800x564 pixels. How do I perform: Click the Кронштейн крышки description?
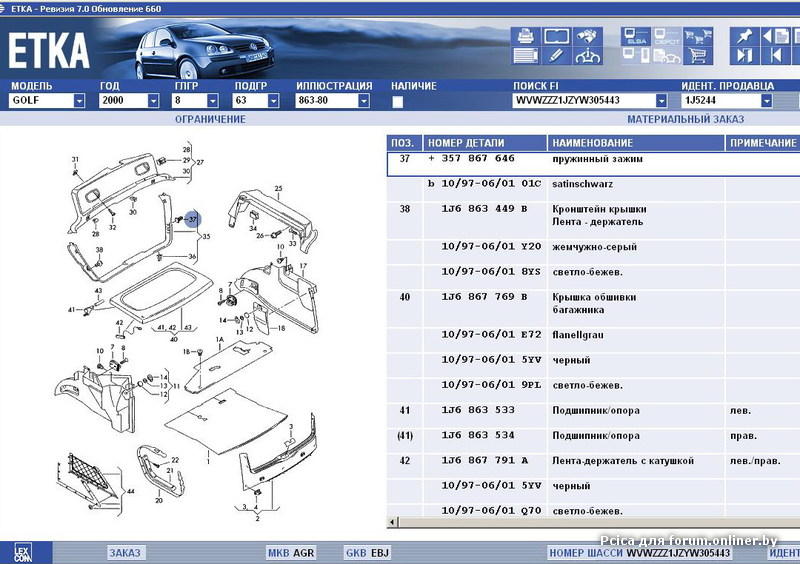coord(599,215)
